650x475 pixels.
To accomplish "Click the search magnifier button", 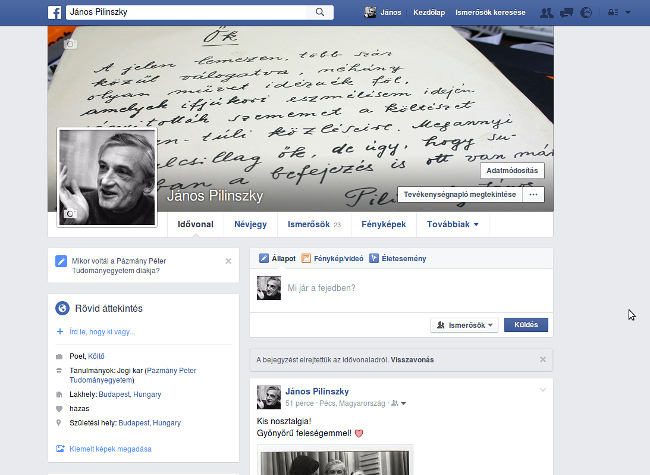I will point(320,12).
